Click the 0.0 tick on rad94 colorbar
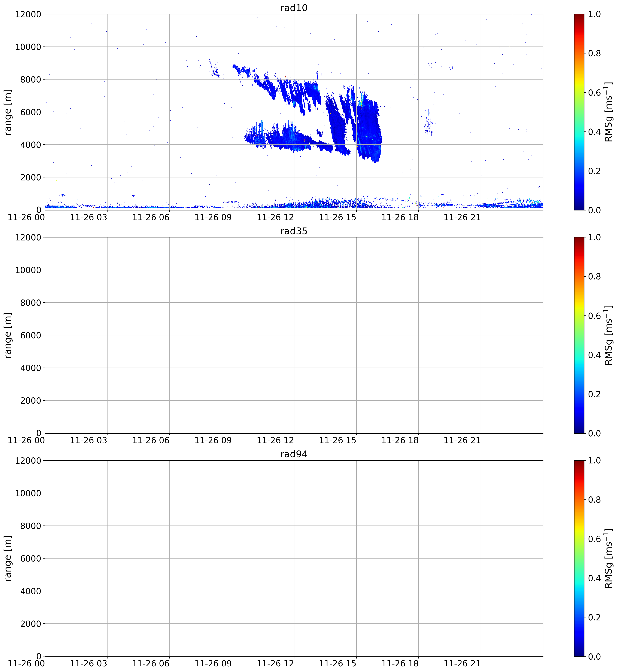The image size is (618, 672). (x=594, y=656)
